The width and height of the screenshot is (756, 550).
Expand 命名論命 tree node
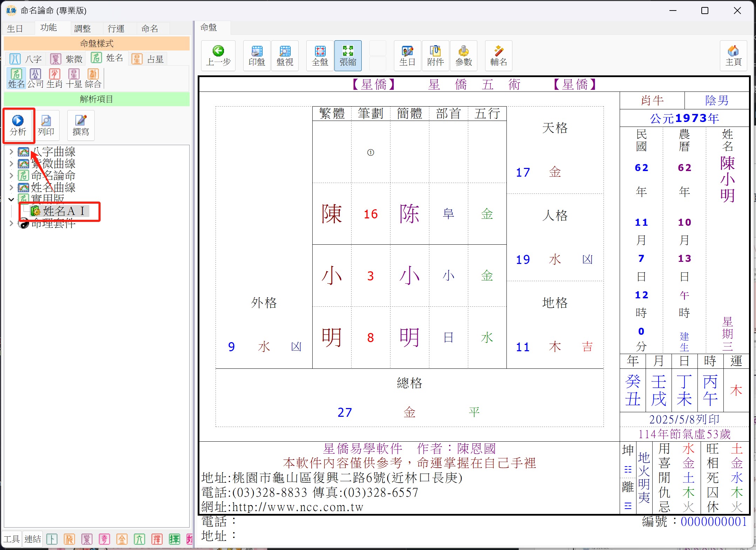coord(11,175)
